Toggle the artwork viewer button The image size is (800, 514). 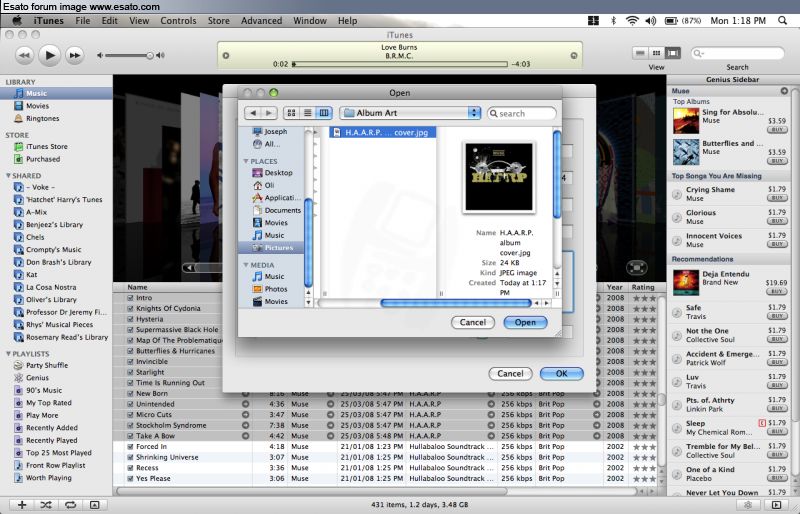coord(94,505)
